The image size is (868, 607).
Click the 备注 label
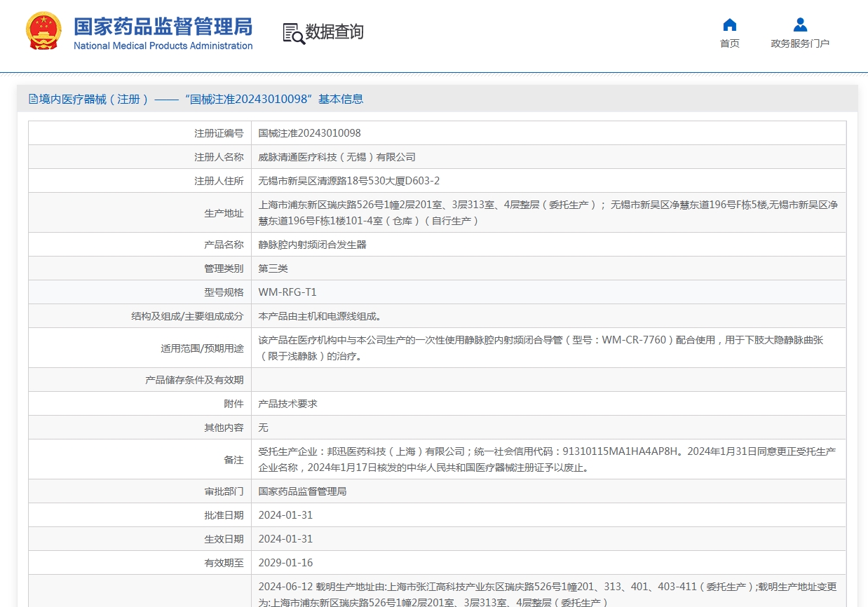click(x=233, y=460)
